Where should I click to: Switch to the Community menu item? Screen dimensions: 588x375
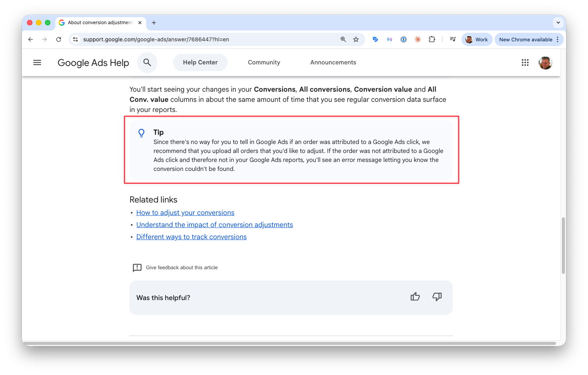(264, 62)
